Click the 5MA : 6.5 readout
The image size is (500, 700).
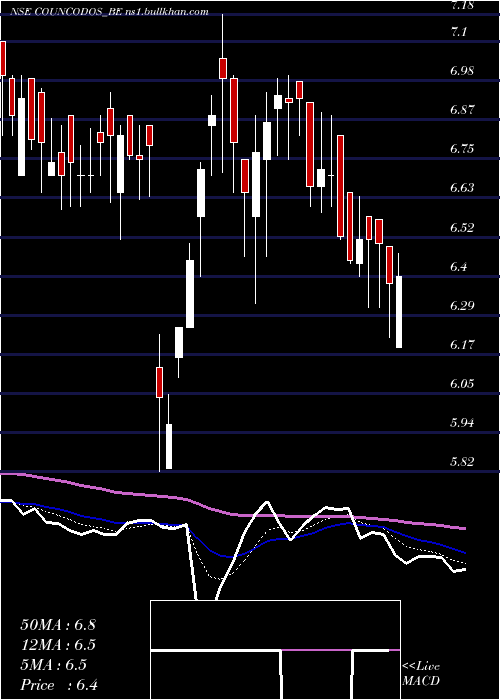(54, 665)
